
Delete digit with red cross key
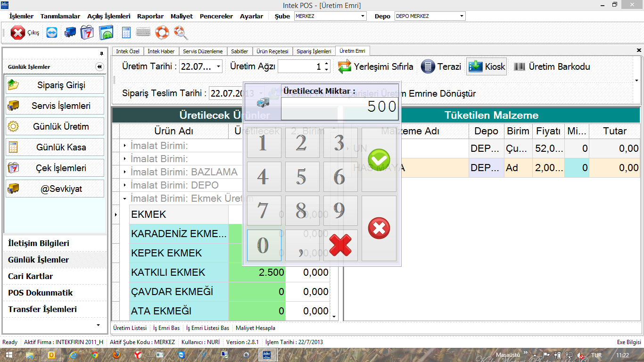tap(340, 245)
